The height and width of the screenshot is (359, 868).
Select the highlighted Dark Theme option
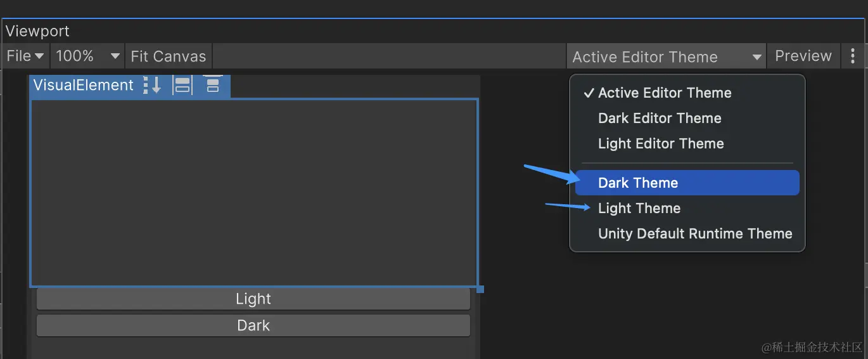pyautogui.click(x=687, y=183)
